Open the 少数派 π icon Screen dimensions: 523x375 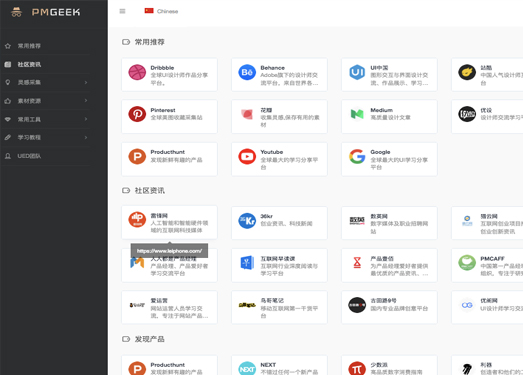coord(357,368)
